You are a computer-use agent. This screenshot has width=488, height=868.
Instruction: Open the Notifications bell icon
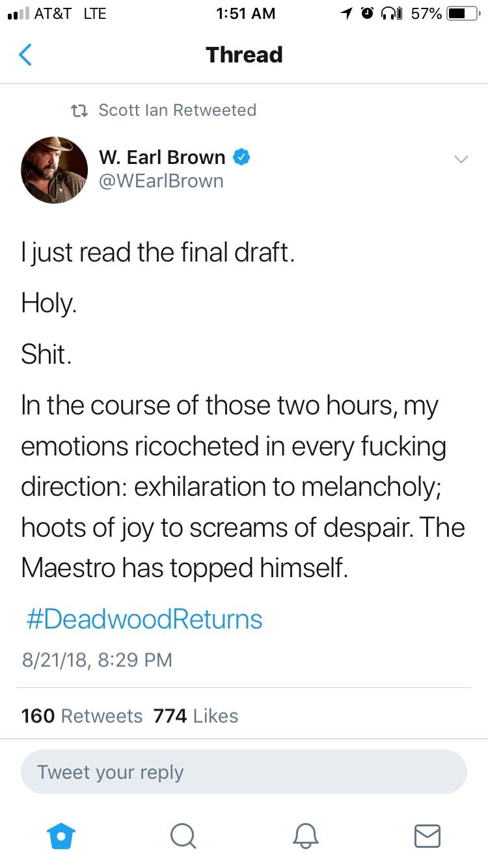tap(305, 837)
